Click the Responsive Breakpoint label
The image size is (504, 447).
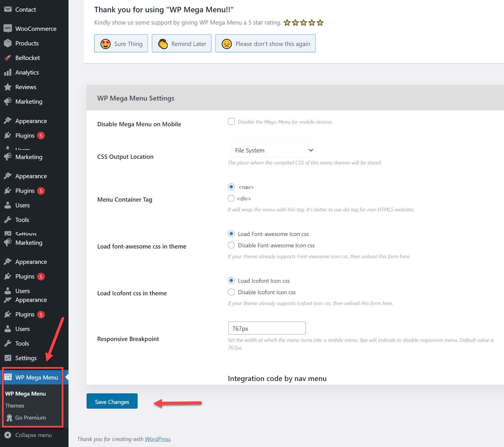(x=128, y=339)
